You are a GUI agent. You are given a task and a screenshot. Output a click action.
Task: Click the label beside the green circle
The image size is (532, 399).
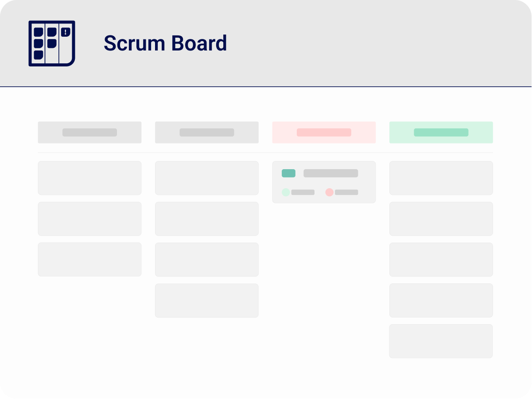click(303, 192)
